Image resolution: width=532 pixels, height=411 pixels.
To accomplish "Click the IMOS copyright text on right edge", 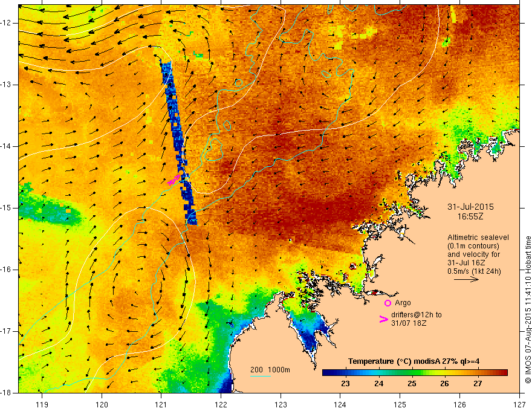I will tap(528, 309).
